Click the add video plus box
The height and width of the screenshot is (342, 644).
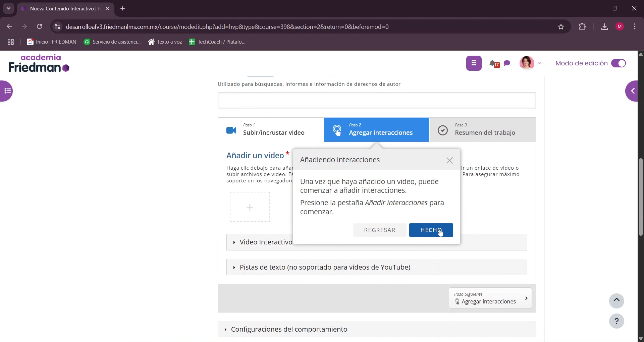[250, 207]
